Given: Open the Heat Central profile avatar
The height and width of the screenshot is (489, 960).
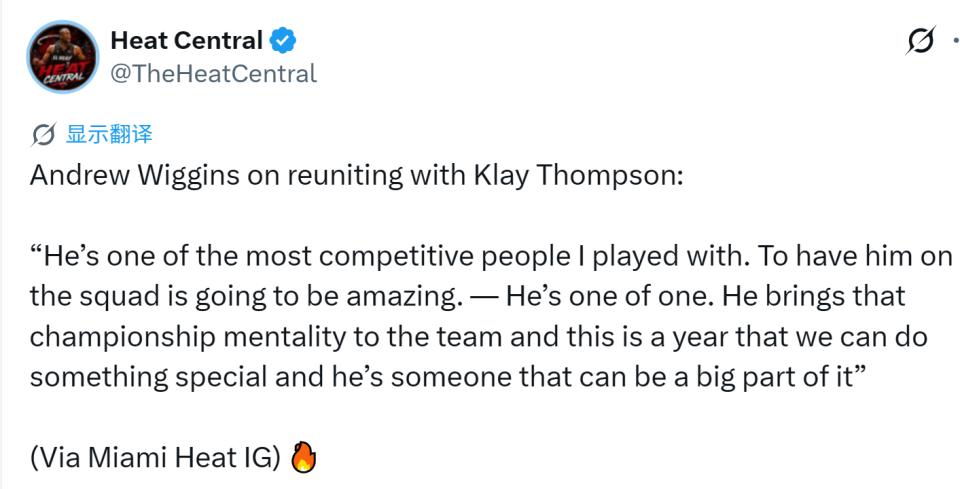Looking at the screenshot, I should tap(62, 57).
